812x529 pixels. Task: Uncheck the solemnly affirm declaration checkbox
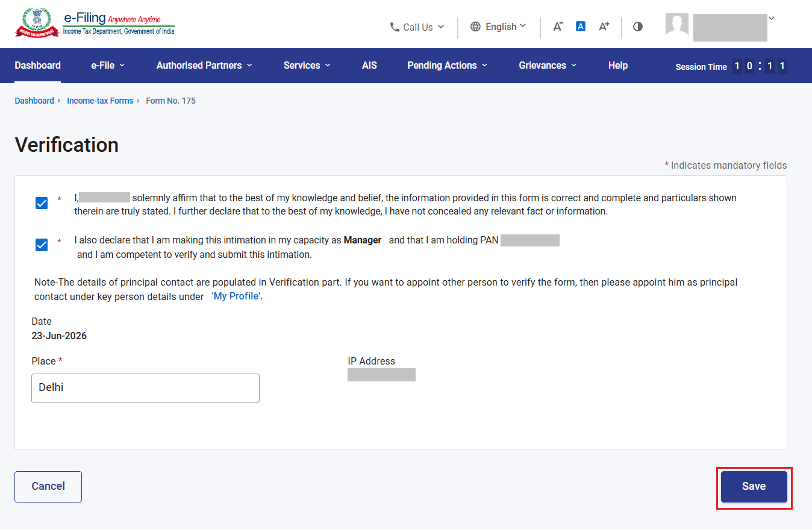pyautogui.click(x=42, y=203)
